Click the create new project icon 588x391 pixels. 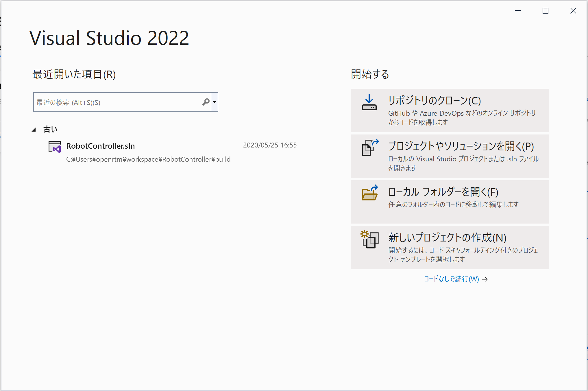tap(369, 239)
